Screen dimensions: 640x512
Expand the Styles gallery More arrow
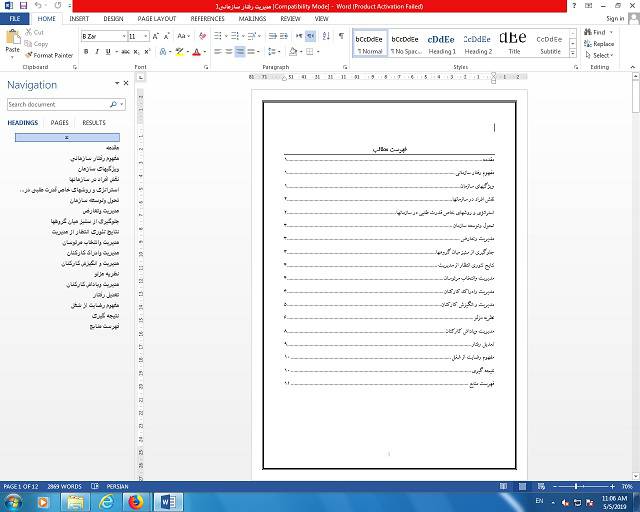click(573, 53)
